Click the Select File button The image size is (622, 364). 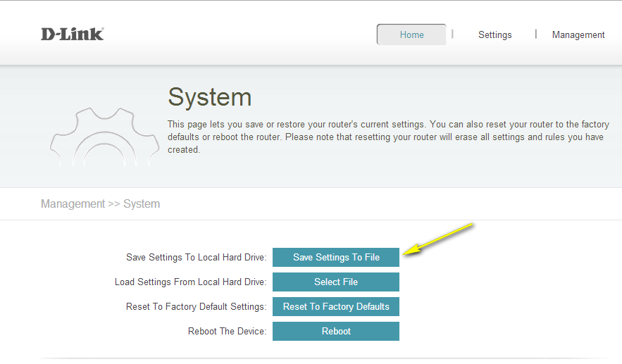335,282
